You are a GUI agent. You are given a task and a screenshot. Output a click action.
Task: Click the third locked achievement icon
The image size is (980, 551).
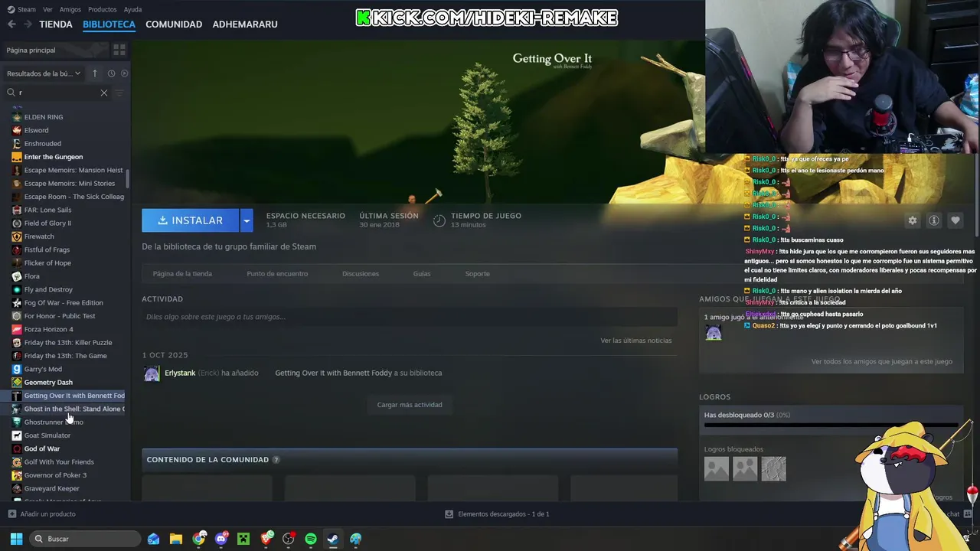point(773,468)
